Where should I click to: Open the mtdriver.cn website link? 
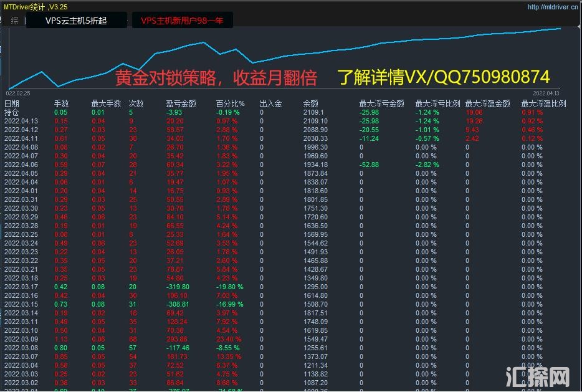pyautogui.click(x=553, y=7)
